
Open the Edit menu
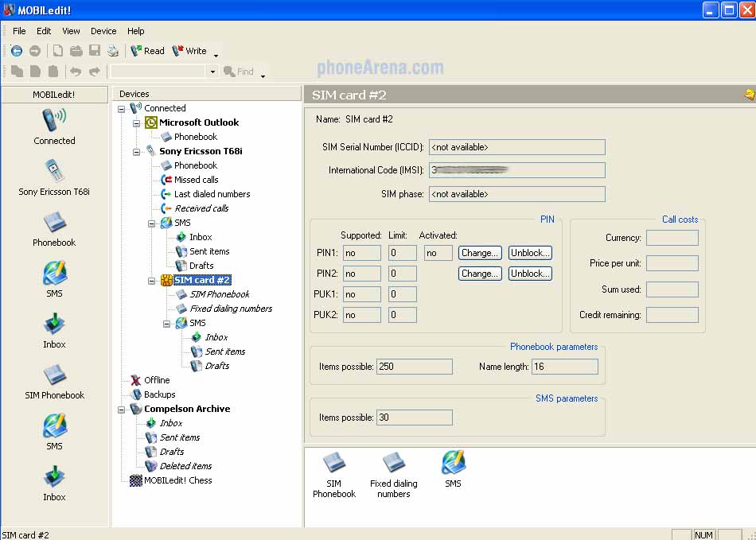pos(44,31)
